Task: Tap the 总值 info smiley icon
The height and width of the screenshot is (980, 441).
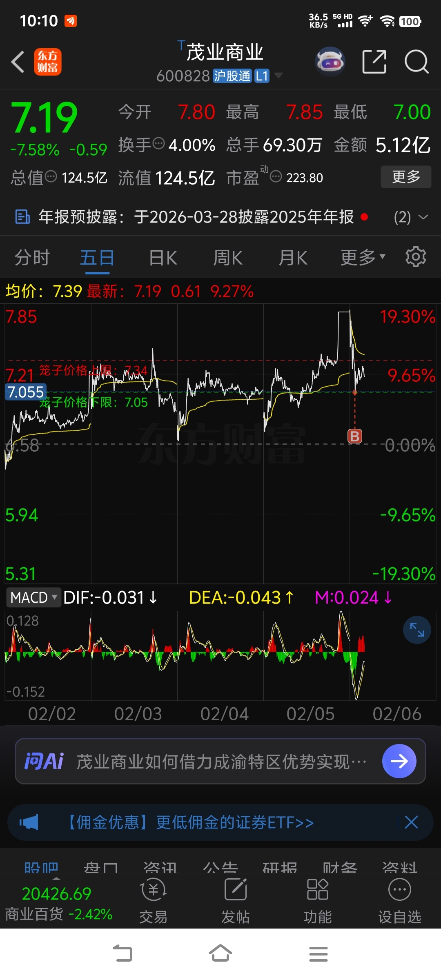Action: [x=51, y=177]
